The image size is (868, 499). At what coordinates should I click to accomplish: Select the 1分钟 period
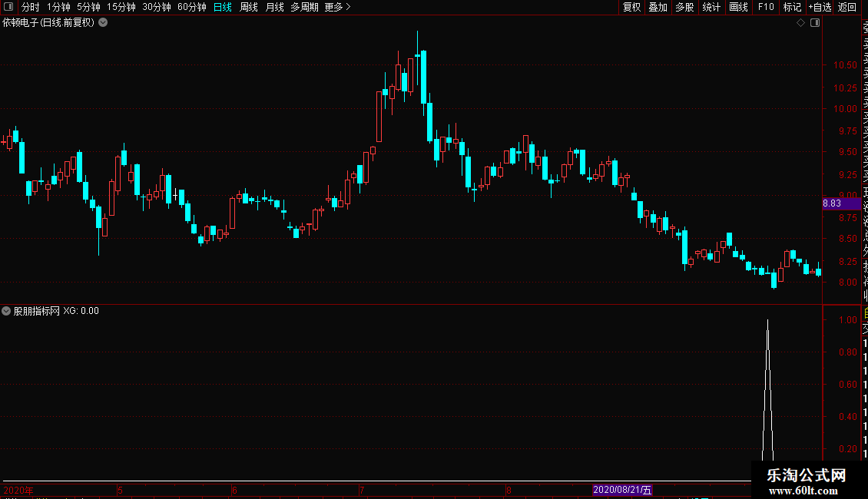(58, 7)
